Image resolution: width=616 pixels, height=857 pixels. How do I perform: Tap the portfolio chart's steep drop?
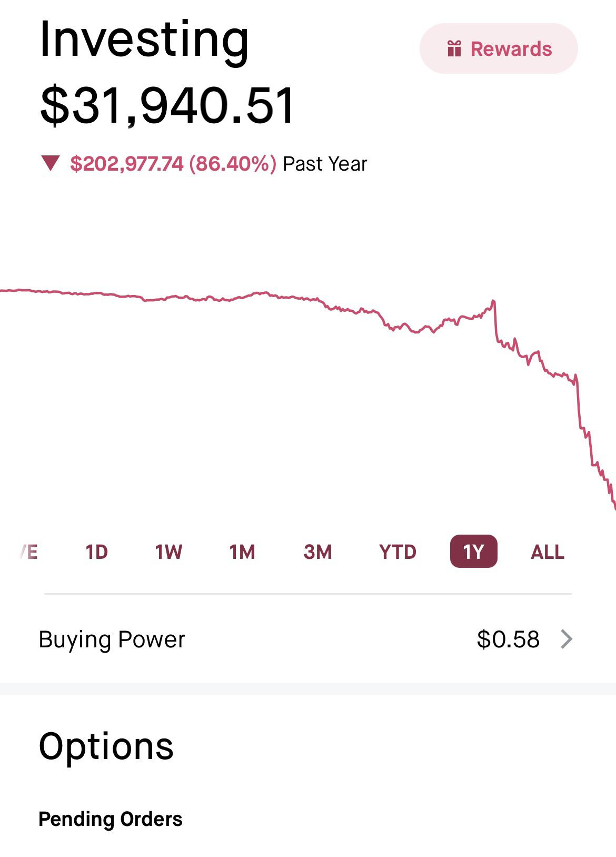[x=579, y=411]
